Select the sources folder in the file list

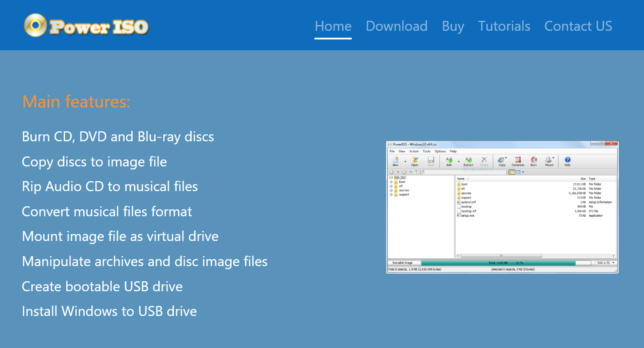464,193
